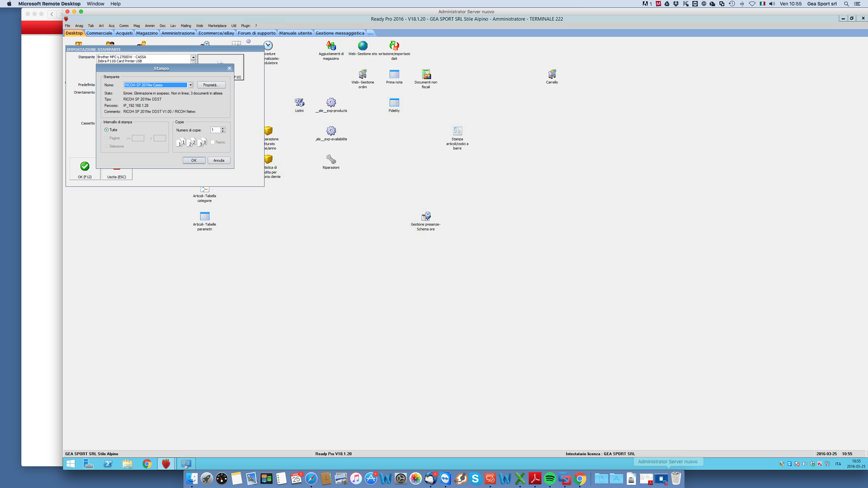This screenshot has height=488, width=868.
Task: Open Web- Gestione ordini icon
Action: pyautogui.click(x=362, y=74)
